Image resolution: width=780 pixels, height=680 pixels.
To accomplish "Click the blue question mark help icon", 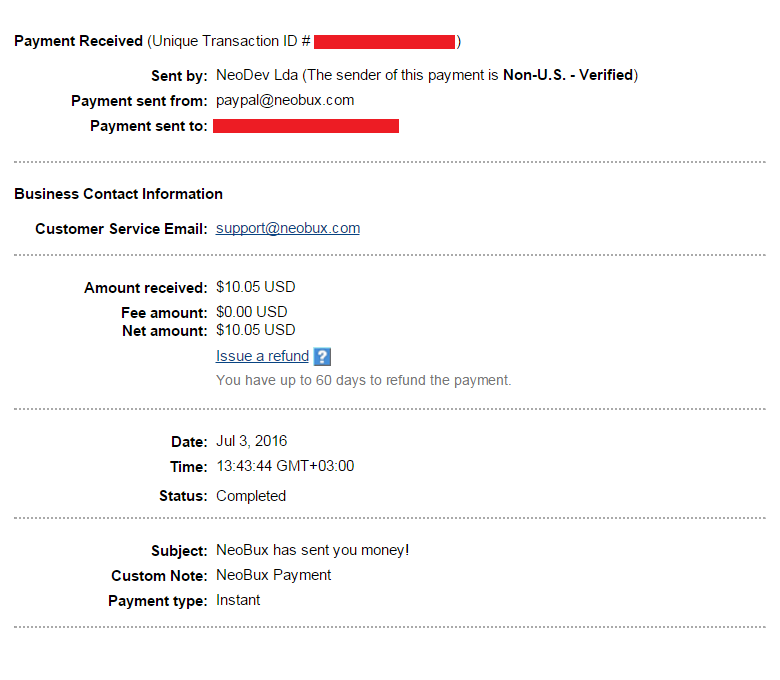I will [322, 356].
